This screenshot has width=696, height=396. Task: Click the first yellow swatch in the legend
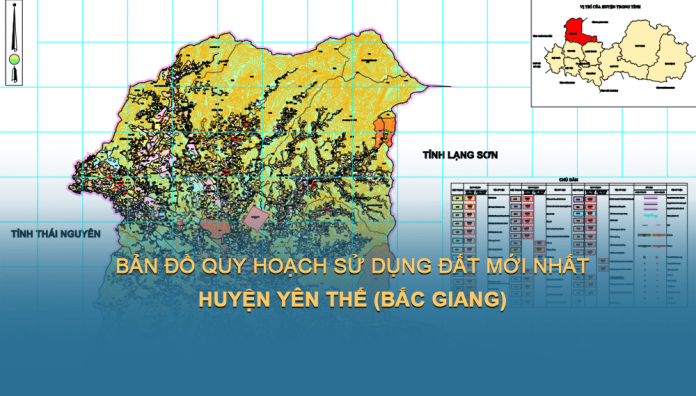pyautogui.click(x=457, y=198)
